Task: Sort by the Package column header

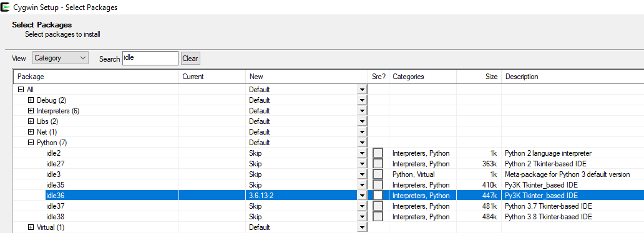Action: coord(97,77)
